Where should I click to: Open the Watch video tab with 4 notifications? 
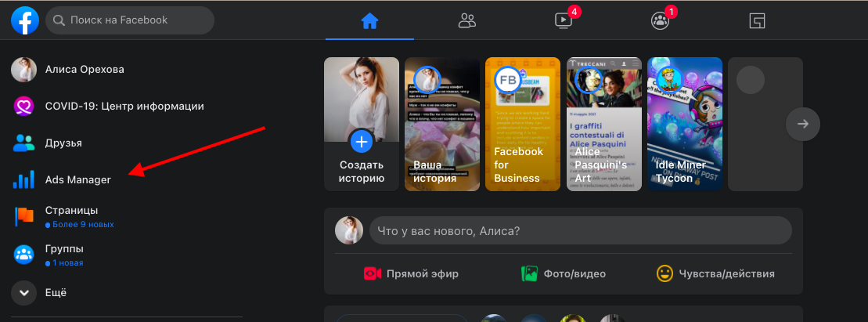coord(564,21)
